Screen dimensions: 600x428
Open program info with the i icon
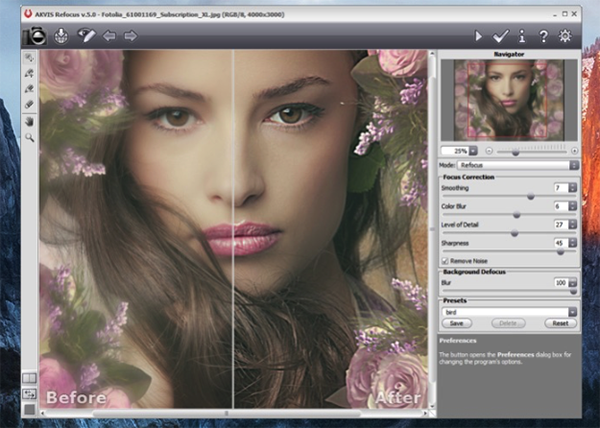(522, 36)
